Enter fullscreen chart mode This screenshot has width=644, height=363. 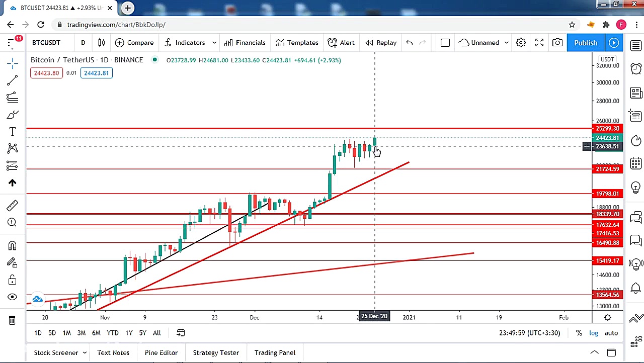click(539, 43)
